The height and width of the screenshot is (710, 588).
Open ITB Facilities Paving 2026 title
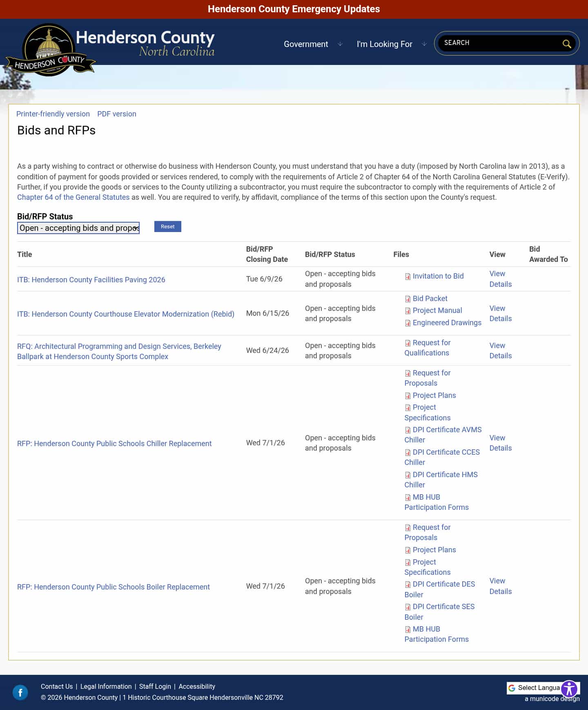91,280
